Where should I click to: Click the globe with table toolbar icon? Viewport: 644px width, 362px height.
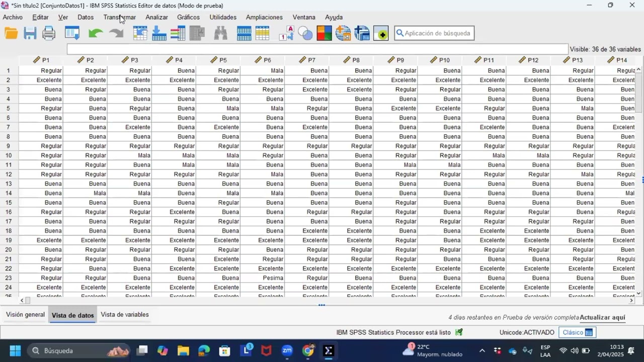coord(343,33)
